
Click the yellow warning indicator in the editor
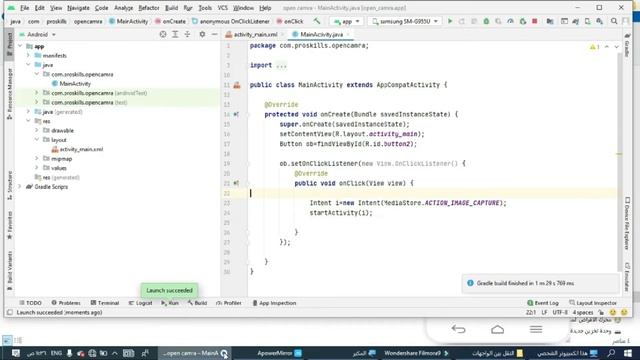click(x=595, y=47)
